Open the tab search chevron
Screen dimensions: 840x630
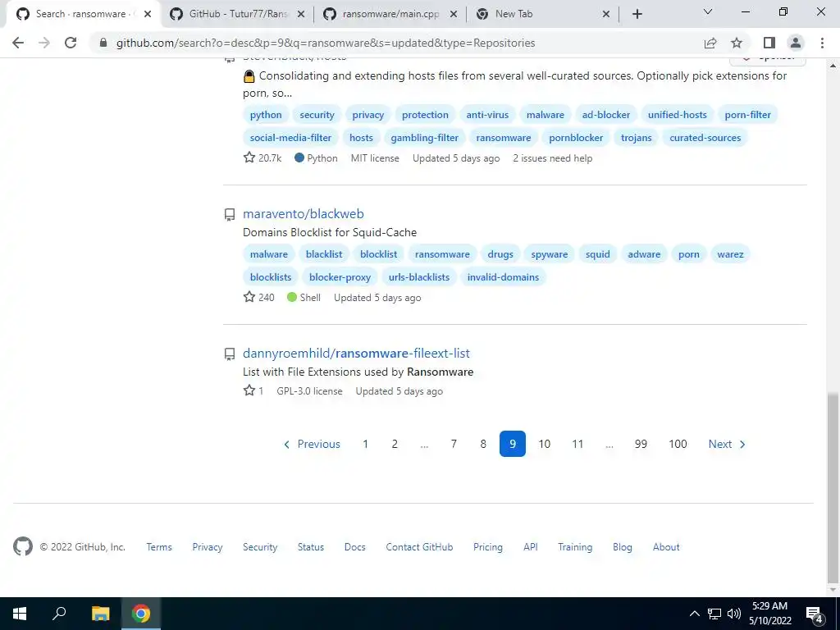(708, 11)
